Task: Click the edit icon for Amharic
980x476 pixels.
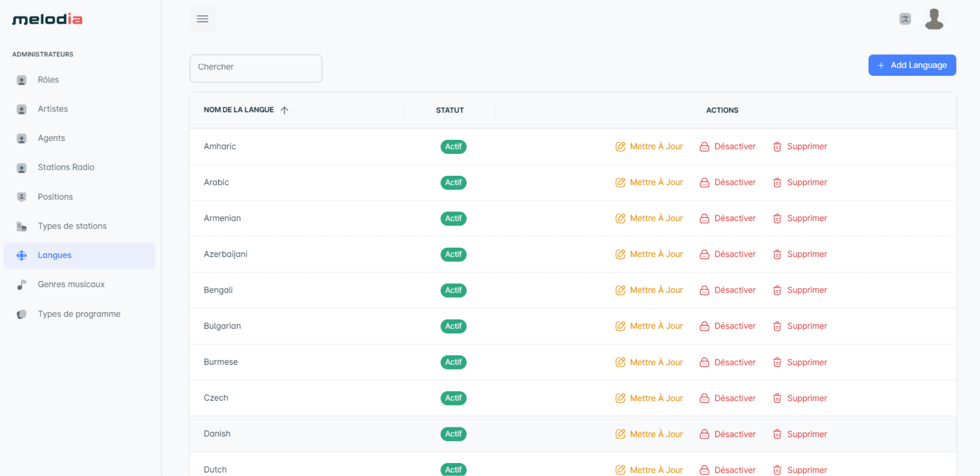Action: point(620,146)
